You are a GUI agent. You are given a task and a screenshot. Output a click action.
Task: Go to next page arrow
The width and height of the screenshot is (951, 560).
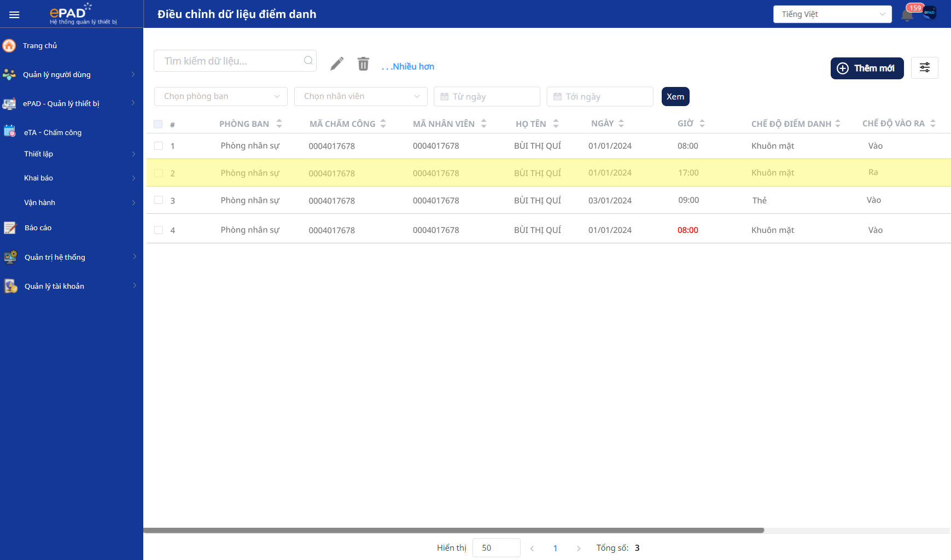(x=579, y=548)
